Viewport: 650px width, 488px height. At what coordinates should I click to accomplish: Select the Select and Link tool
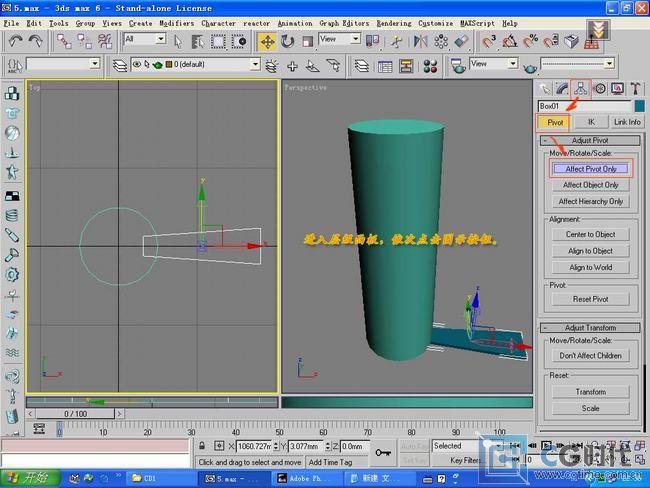coord(64,41)
